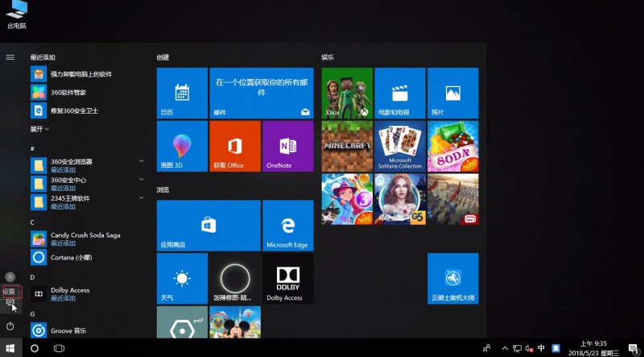Open the G5 hidden-object game tile
644x357 pixels.
(x=400, y=199)
